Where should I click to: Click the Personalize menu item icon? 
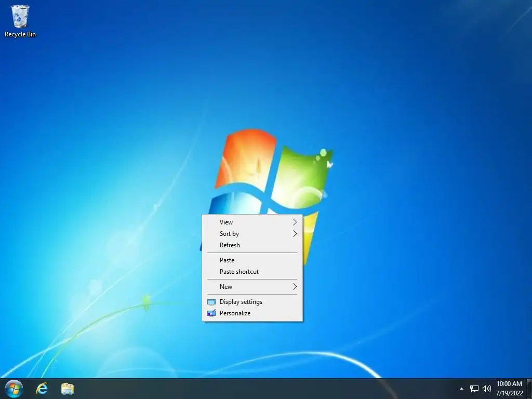pos(211,313)
